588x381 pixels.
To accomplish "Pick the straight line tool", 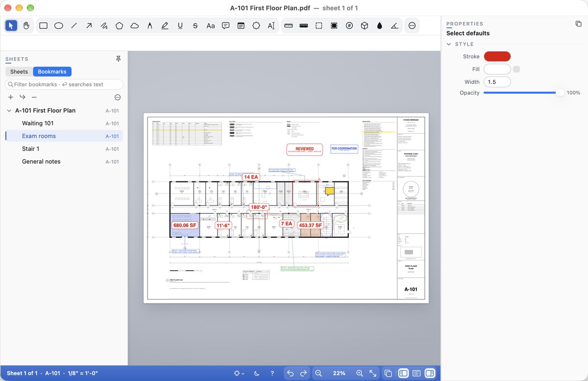I will pos(74,25).
